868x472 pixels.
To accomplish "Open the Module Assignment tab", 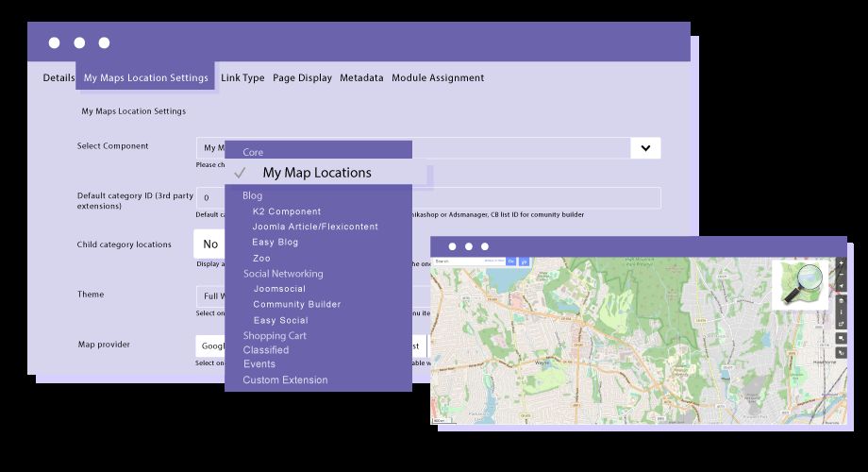I will (x=438, y=77).
